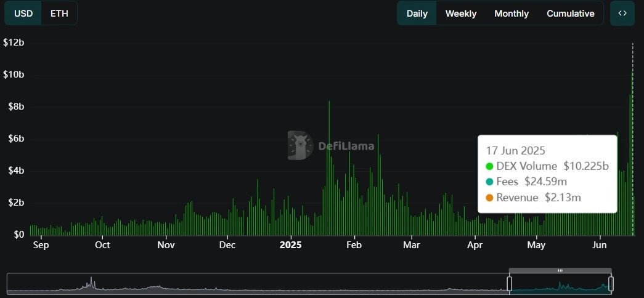644x298 pixels.
Task: Click the tallest late-January volume bar
Action: pyautogui.click(x=329, y=168)
